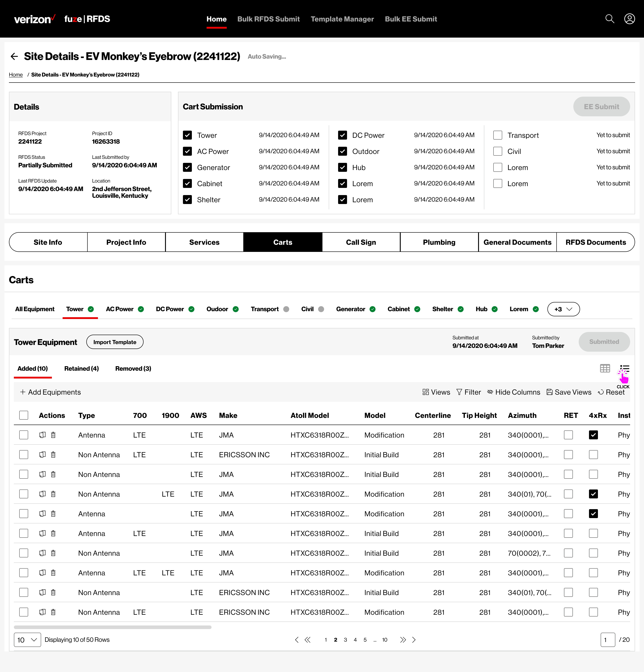644x672 pixels.
Task: Click Home breadcrumb link
Action: click(16, 74)
